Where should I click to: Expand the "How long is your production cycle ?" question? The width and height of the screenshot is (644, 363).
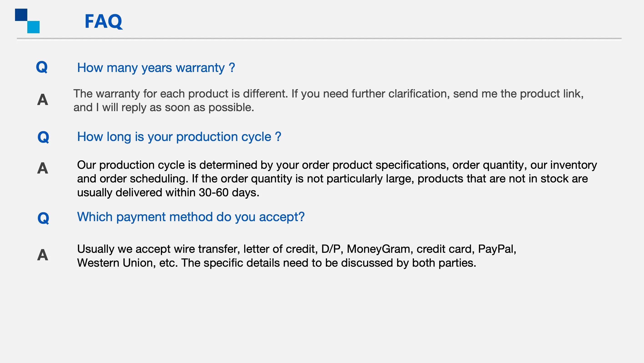(x=179, y=137)
